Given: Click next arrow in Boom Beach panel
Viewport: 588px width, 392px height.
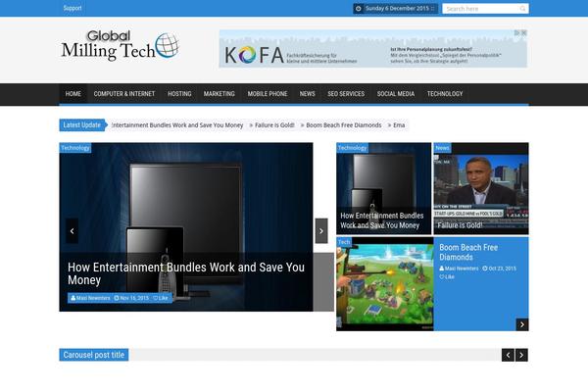Looking at the screenshot, I should (522, 324).
